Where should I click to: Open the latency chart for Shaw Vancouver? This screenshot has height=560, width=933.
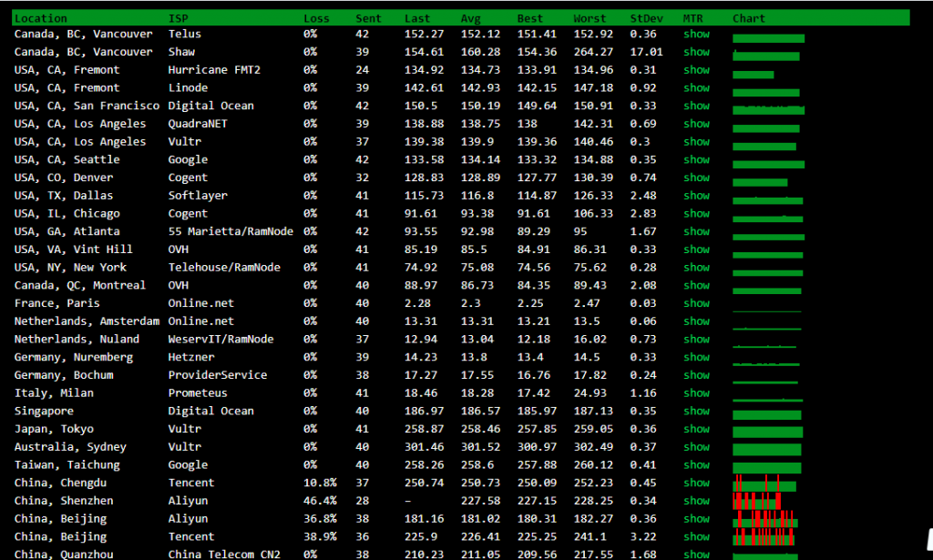(766, 56)
